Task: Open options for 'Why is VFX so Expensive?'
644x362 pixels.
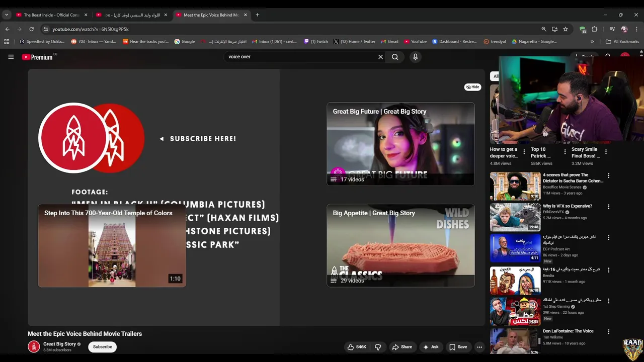Action: pyautogui.click(x=609, y=207)
